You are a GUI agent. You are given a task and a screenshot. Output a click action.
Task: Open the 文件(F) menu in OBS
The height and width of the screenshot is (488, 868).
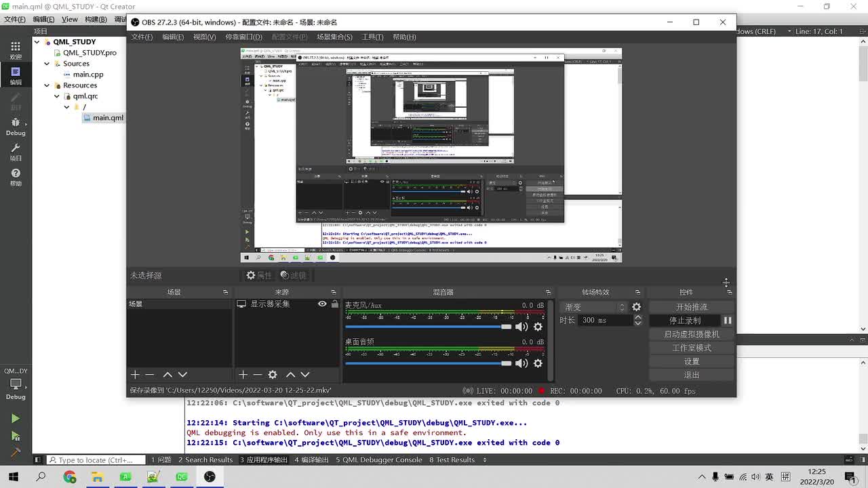[x=142, y=37]
